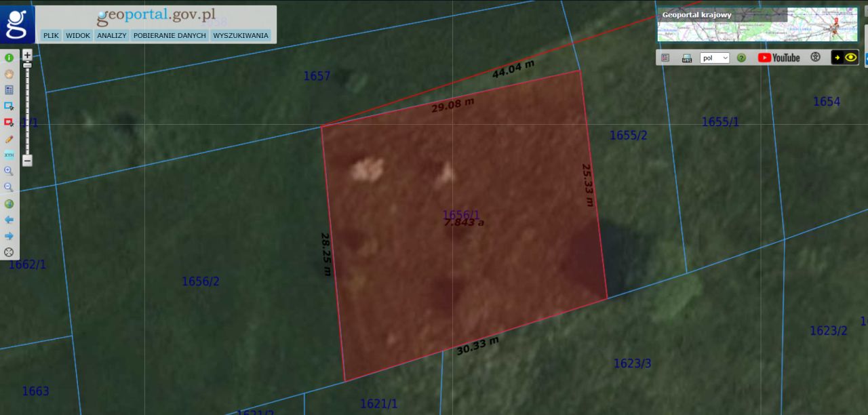This screenshot has height=415, width=868.
Task: Open the pol language dropdown
Action: [x=715, y=58]
